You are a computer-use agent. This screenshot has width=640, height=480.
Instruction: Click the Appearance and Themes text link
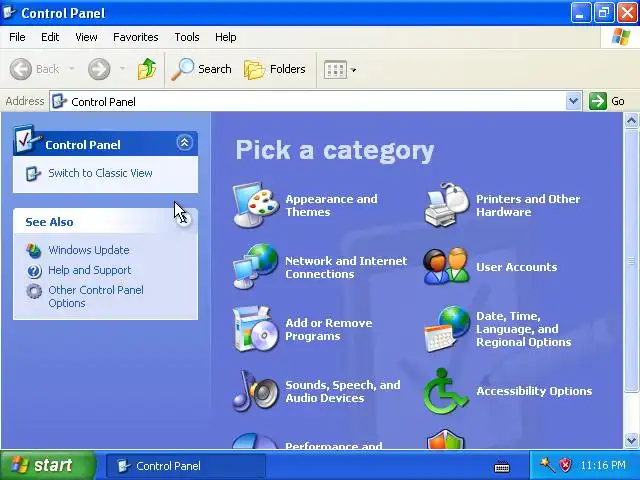tap(331, 205)
